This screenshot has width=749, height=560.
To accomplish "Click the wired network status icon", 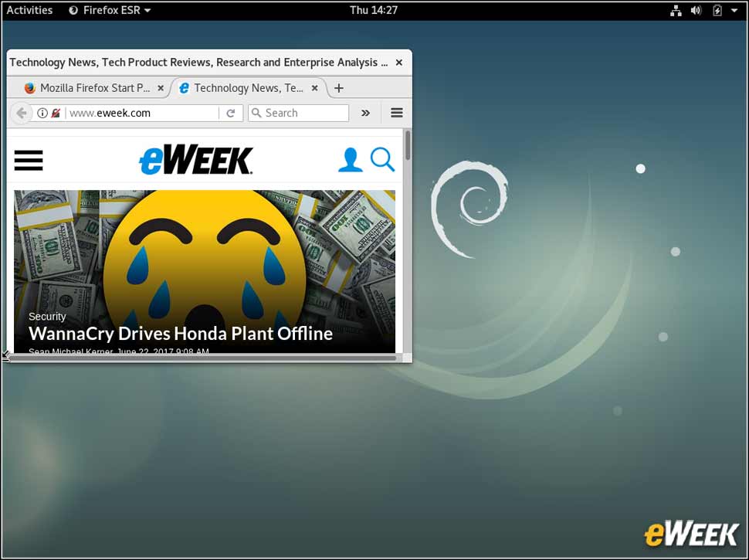I will point(676,11).
